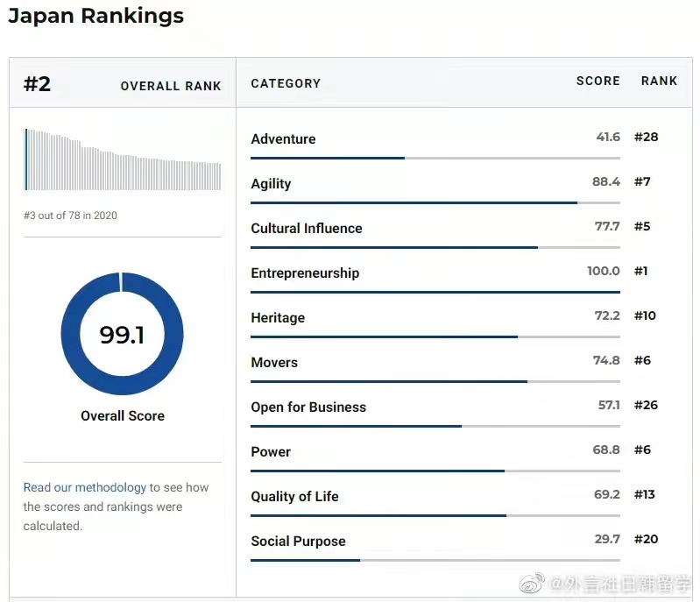Screen dimensions: 700x602
Task: Click the Open for Business rank '#26'
Action: point(646,405)
